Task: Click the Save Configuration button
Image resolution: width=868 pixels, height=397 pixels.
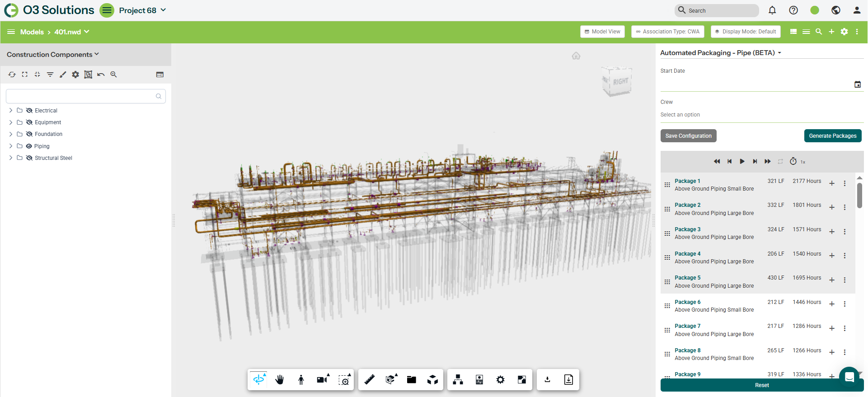Action: click(x=689, y=136)
